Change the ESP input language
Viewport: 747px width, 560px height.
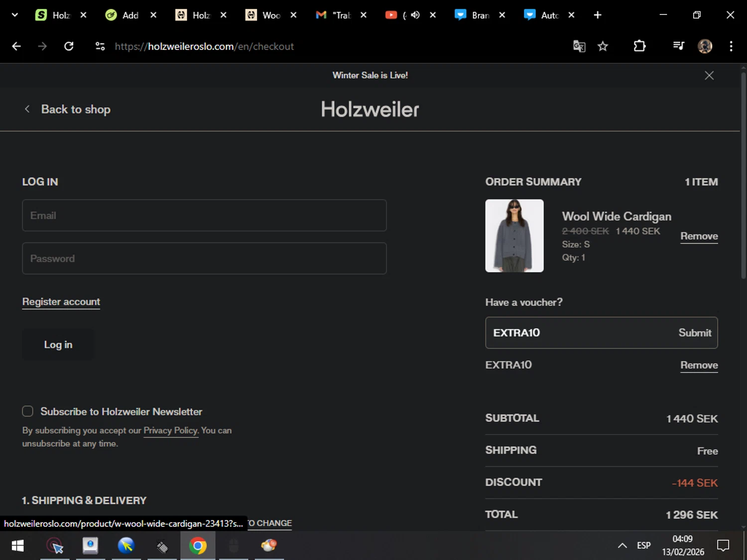pyautogui.click(x=643, y=546)
